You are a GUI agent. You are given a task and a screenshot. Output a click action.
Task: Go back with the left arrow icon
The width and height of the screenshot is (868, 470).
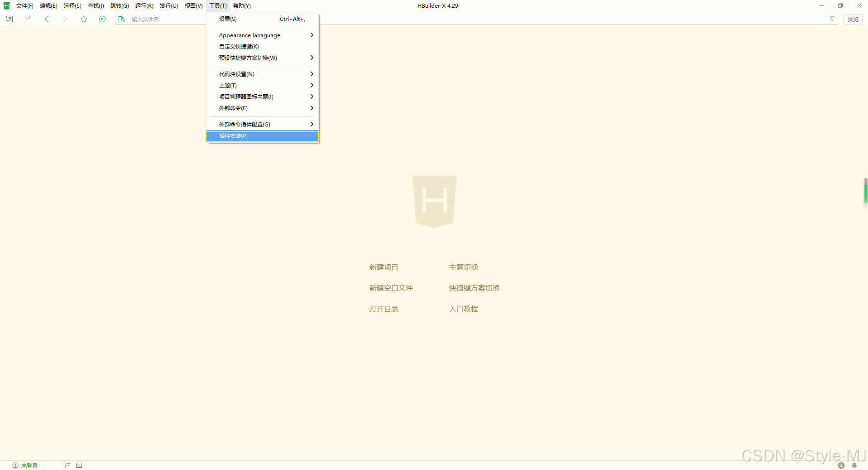[47, 19]
